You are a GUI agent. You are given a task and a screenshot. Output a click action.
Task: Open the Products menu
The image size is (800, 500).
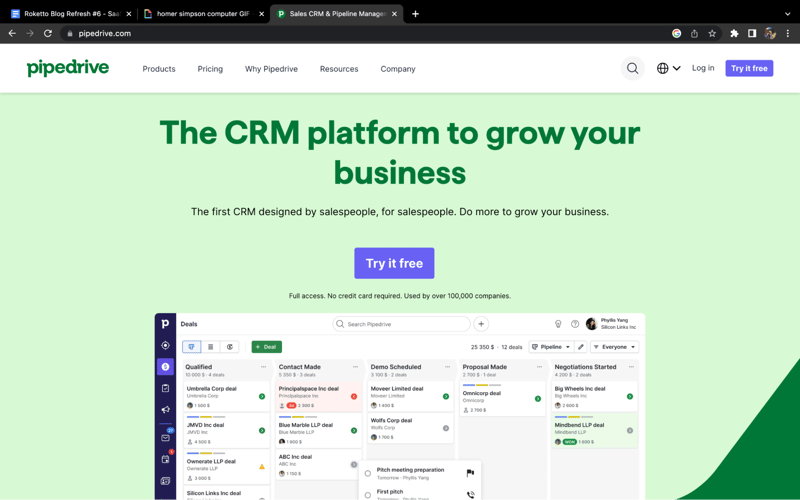159,69
